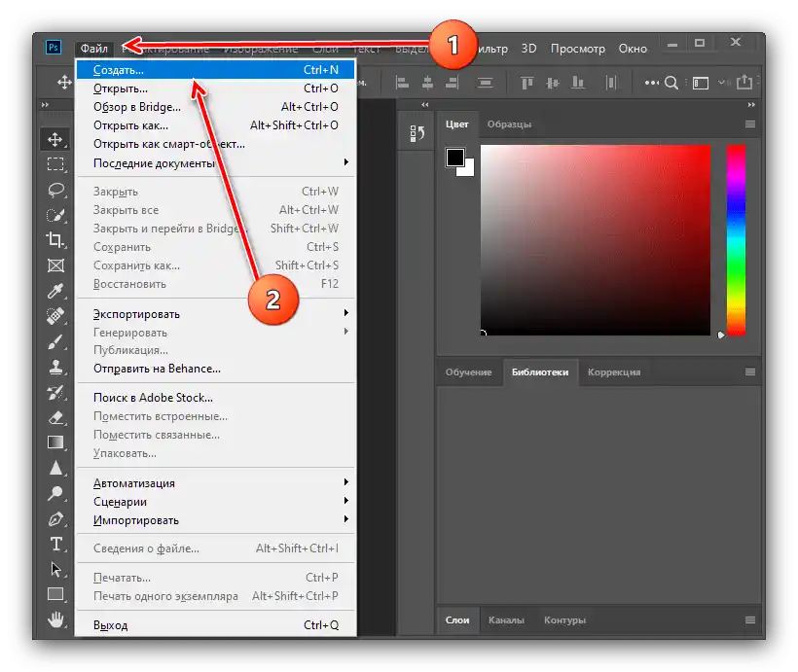Select the Eraser tool
Screen dimensions: 798x672
point(54,417)
